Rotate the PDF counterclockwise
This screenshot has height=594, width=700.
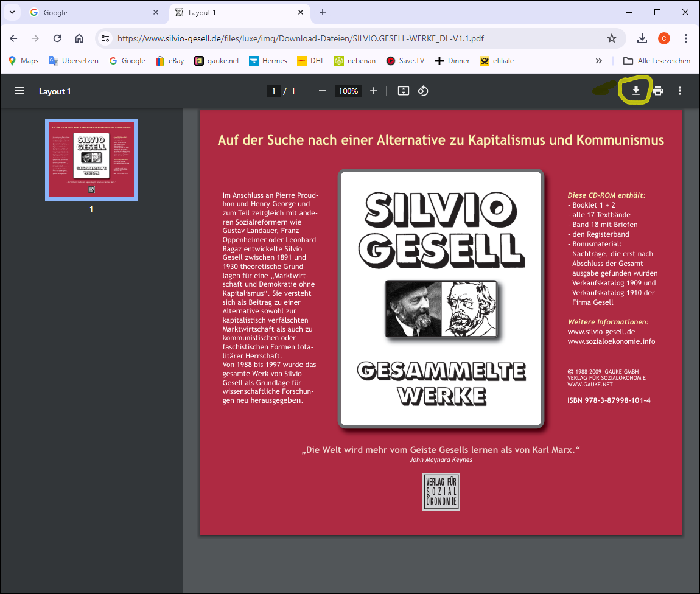point(423,91)
